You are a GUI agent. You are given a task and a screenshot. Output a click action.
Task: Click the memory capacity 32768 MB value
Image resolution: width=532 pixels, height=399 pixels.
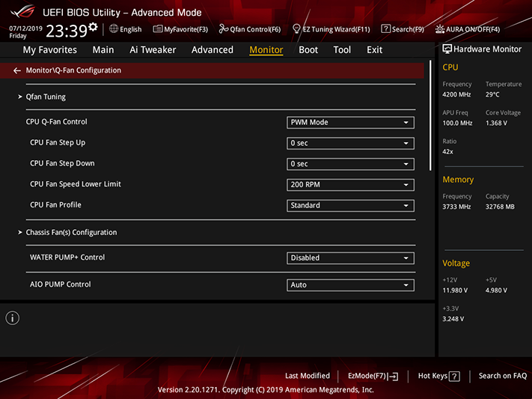pyautogui.click(x=500, y=207)
